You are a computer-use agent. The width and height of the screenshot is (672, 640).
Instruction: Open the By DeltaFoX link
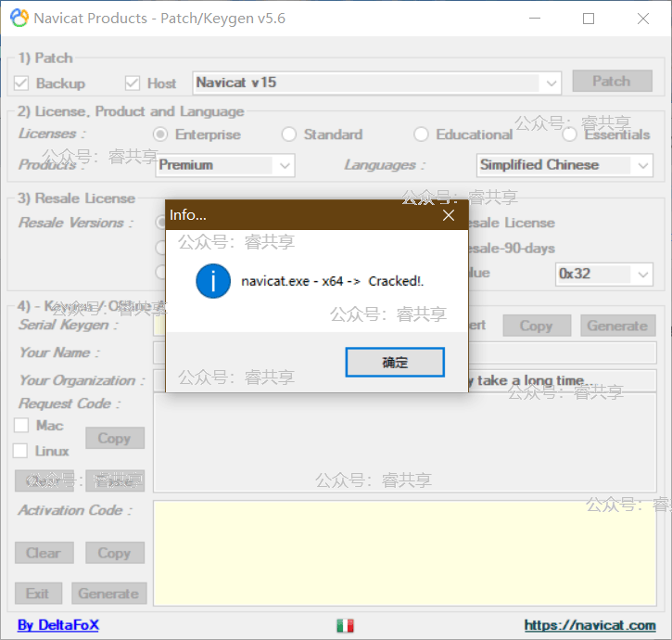click(x=58, y=625)
